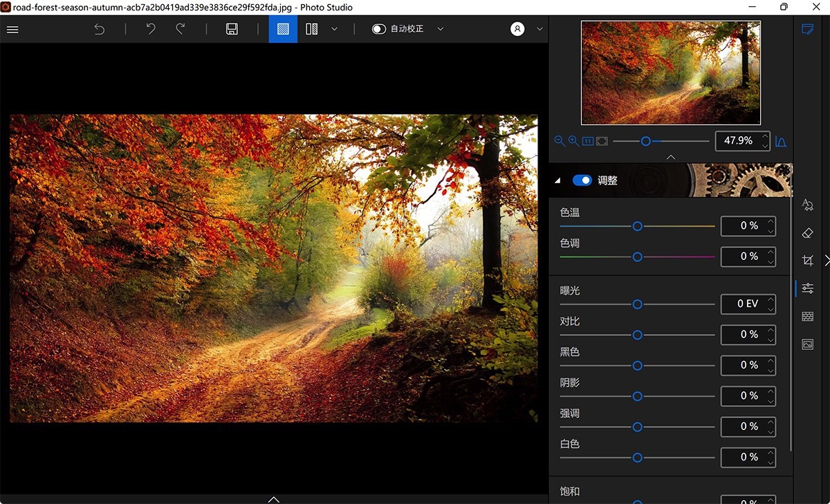
Task: Open the Adjustments sliders panel icon
Action: 807,288
